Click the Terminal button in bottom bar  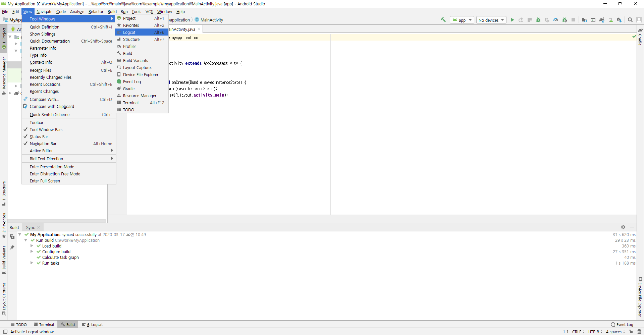[x=44, y=325]
